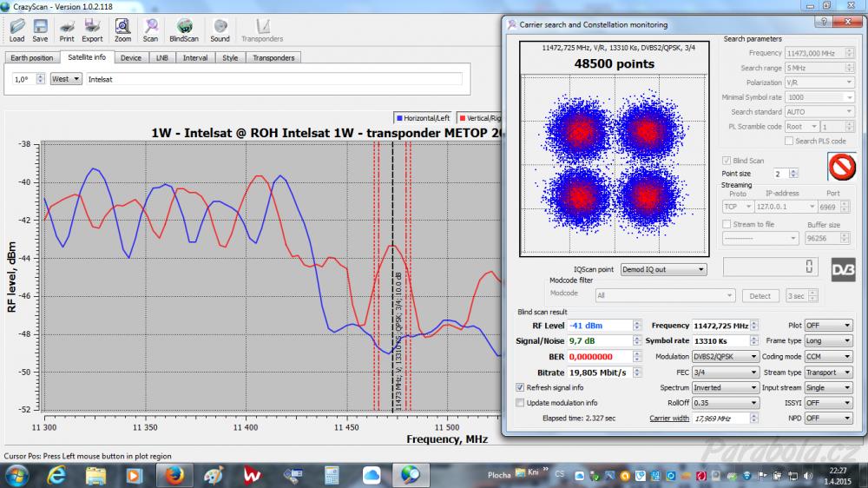The image size is (868, 488).
Task: Start the Scan tool
Action: (x=150, y=30)
